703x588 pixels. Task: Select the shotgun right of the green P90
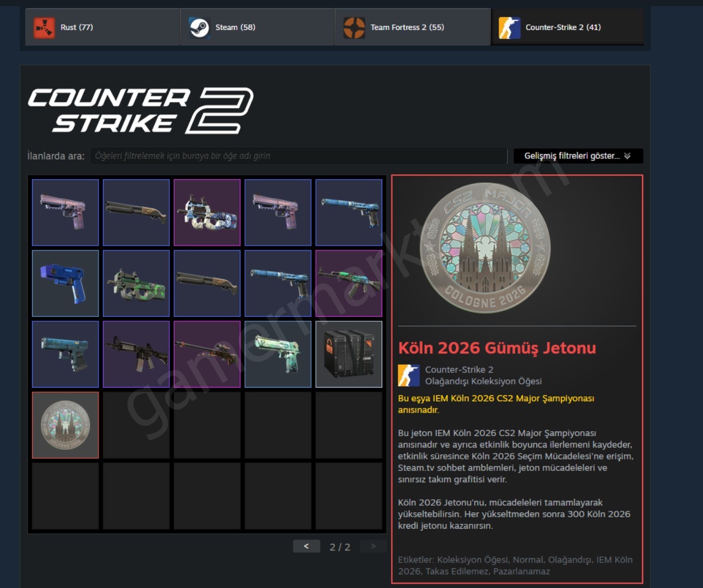click(207, 283)
